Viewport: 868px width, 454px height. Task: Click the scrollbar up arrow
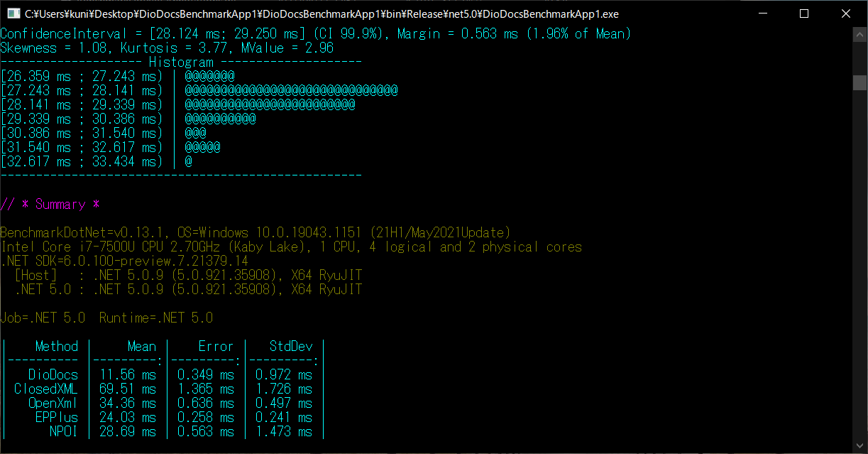pyautogui.click(x=859, y=33)
